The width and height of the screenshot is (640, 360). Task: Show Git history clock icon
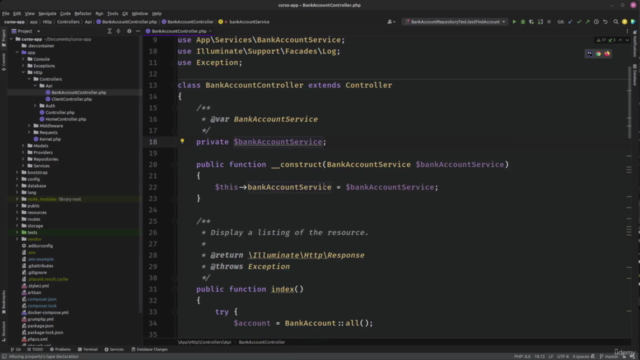(x=596, y=22)
